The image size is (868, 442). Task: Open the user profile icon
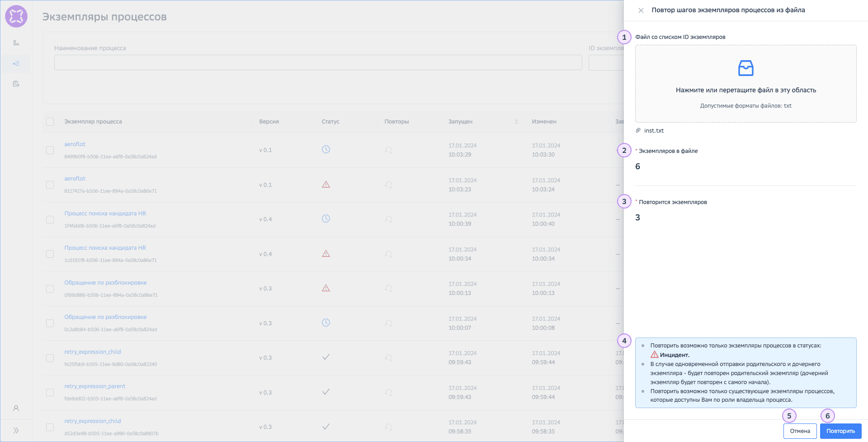point(16,408)
